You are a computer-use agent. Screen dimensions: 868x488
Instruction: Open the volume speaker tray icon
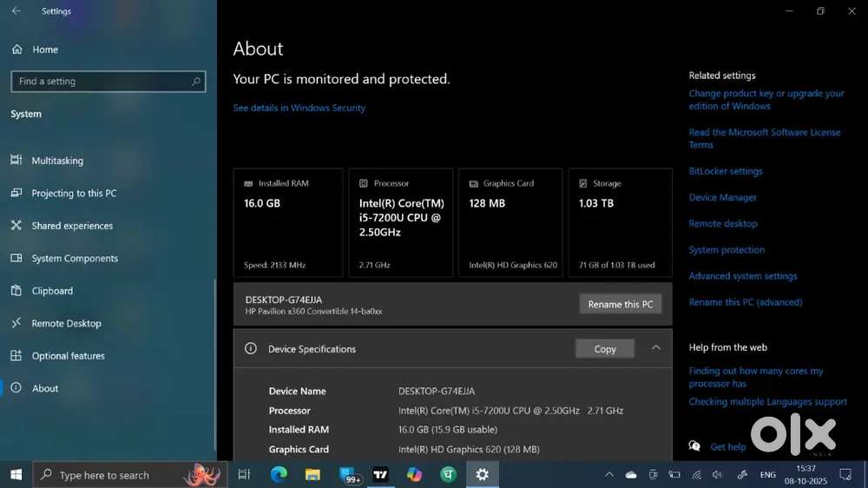click(718, 475)
